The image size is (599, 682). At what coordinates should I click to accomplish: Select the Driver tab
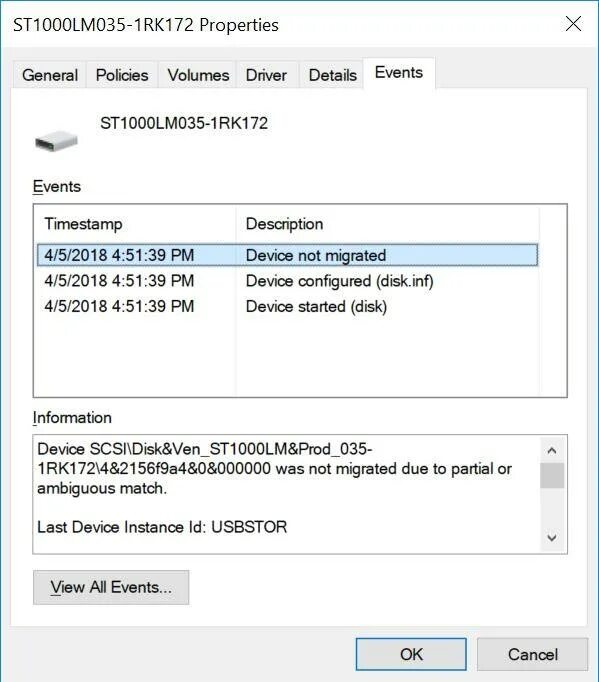[266, 75]
